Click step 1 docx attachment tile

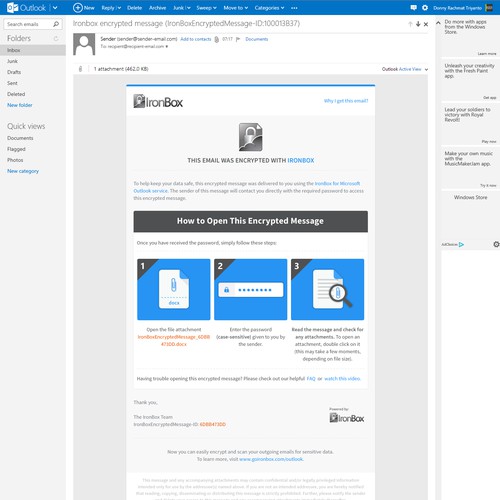pos(174,289)
